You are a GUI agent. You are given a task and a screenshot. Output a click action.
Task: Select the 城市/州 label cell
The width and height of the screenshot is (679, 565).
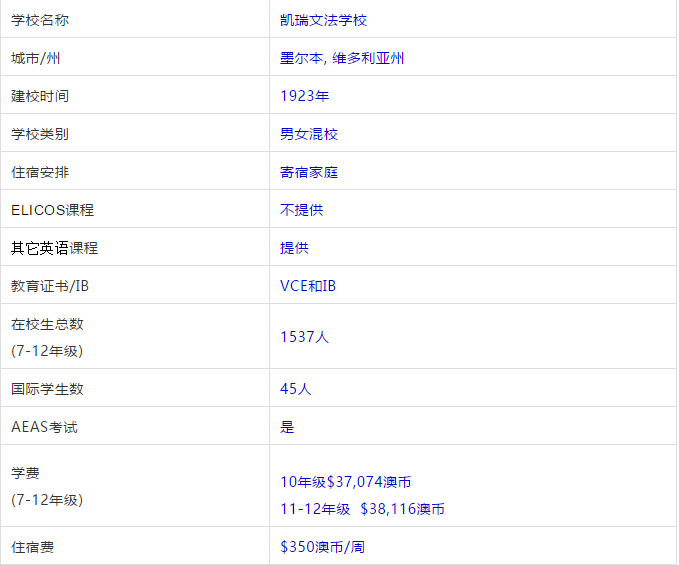click(36, 58)
